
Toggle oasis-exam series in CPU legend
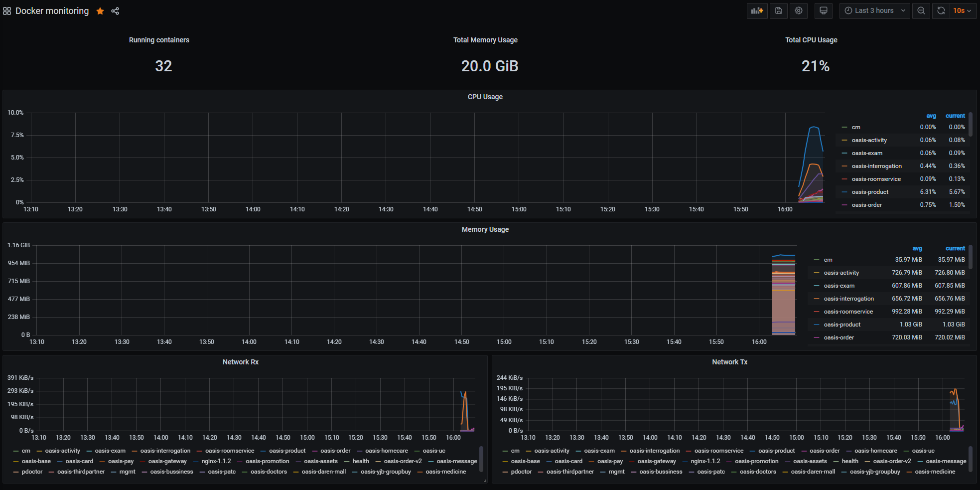click(x=867, y=153)
